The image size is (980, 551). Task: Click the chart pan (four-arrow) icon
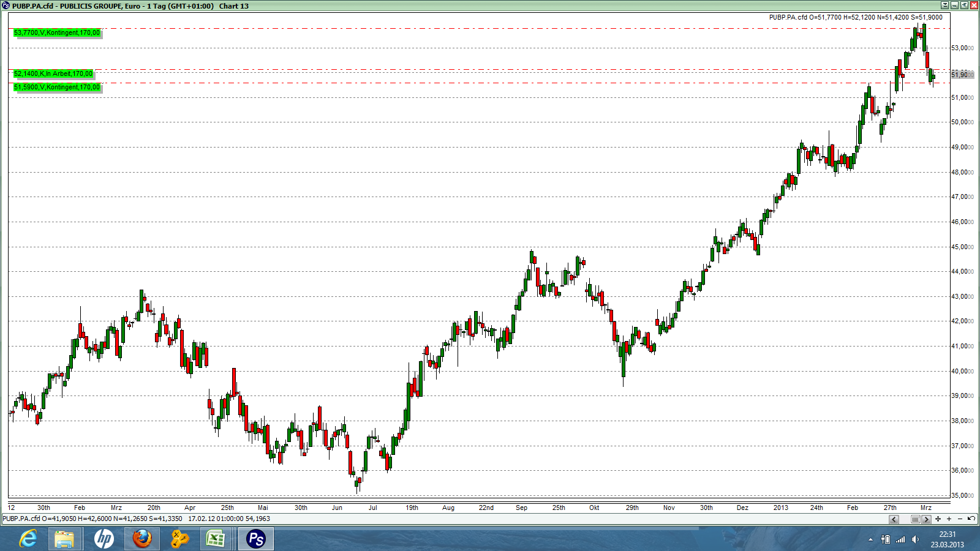(938, 519)
